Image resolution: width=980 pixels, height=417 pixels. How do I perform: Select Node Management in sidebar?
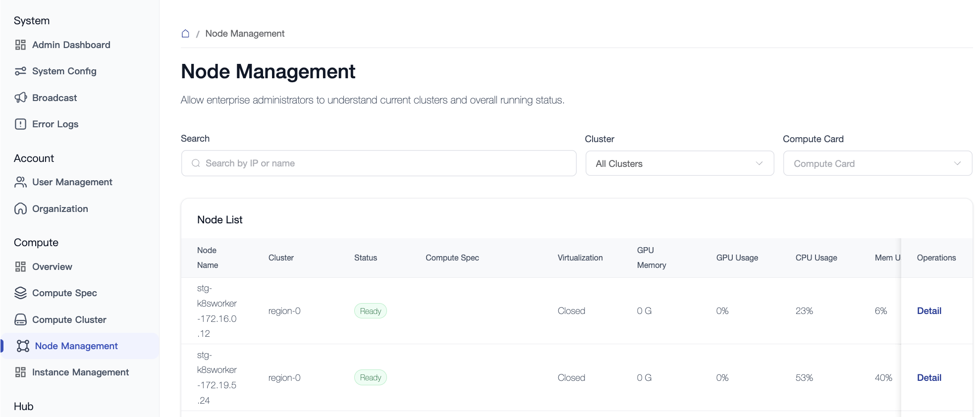pyautogui.click(x=76, y=346)
